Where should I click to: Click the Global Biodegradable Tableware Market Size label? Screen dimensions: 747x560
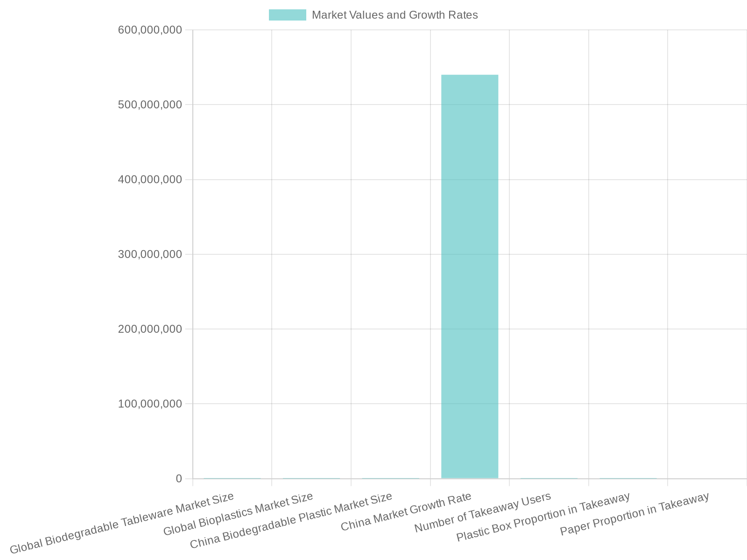pos(122,523)
